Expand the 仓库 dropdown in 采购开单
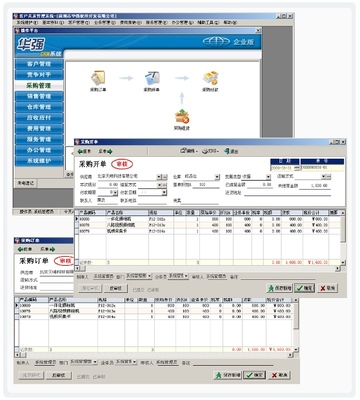Viewport: 360px width, 400px height. 217,177
